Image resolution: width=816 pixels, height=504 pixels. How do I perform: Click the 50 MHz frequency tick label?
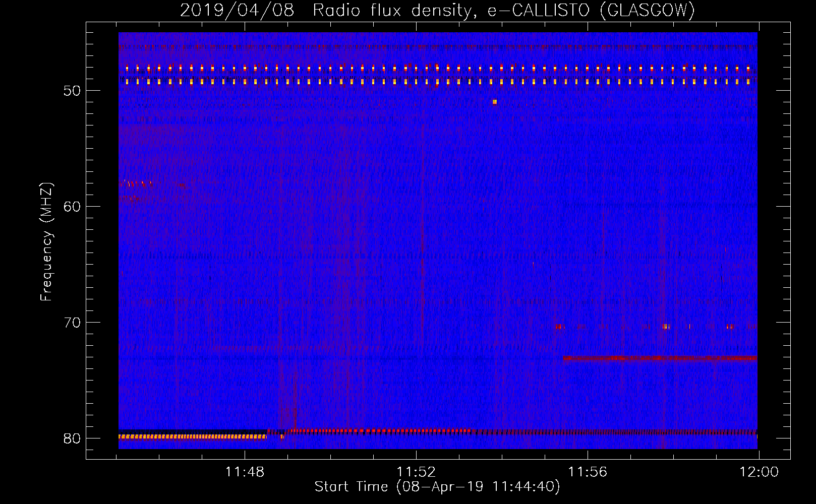point(72,91)
